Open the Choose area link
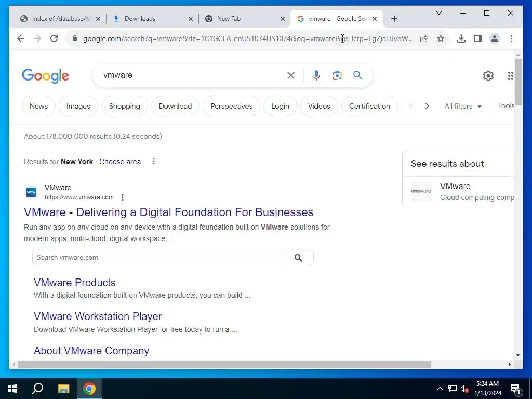The image size is (532, 399). [x=120, y=162]
